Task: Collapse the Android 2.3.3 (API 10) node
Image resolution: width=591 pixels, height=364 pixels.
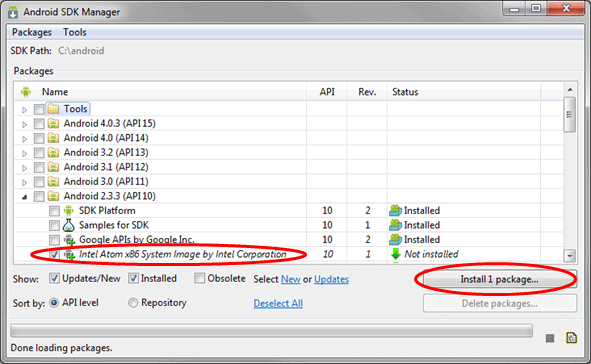Action: [24, 197]
